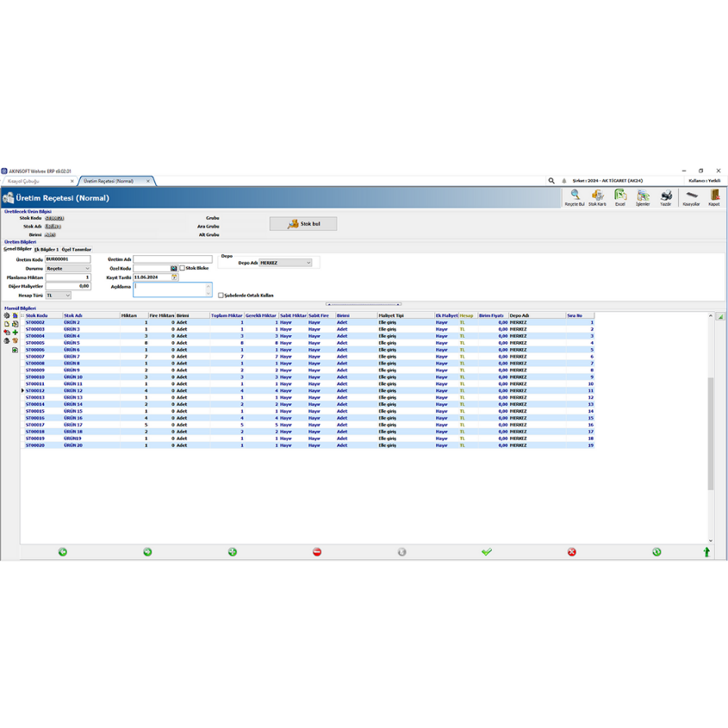
Task: Click the green checkmark save icon
Action: point(487,551)
